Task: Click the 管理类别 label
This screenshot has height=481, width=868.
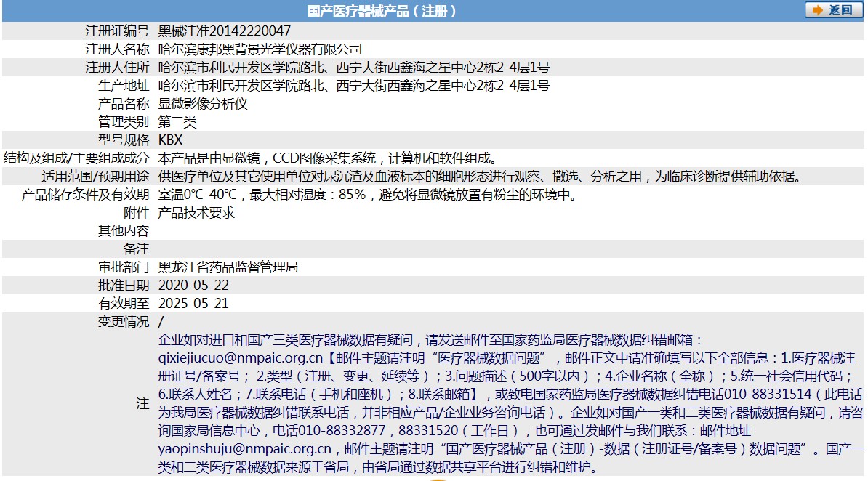Action: click(x=124, y=122)
